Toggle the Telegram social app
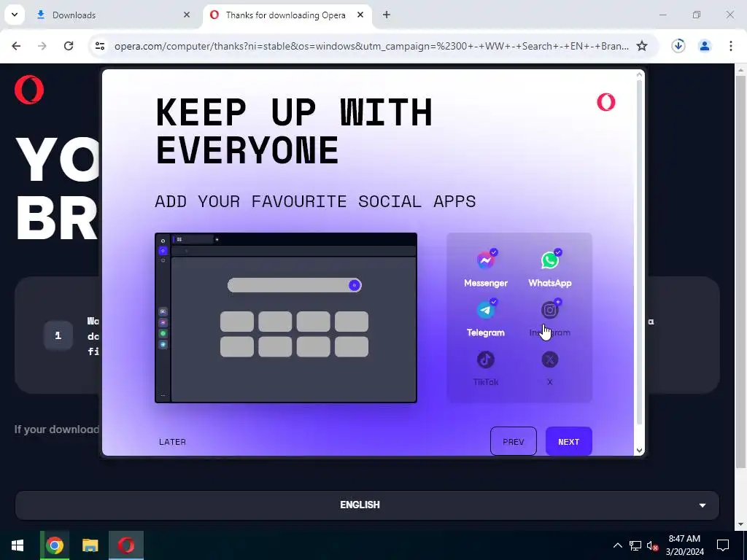The image size is (747, 560). tap(485, 310)
